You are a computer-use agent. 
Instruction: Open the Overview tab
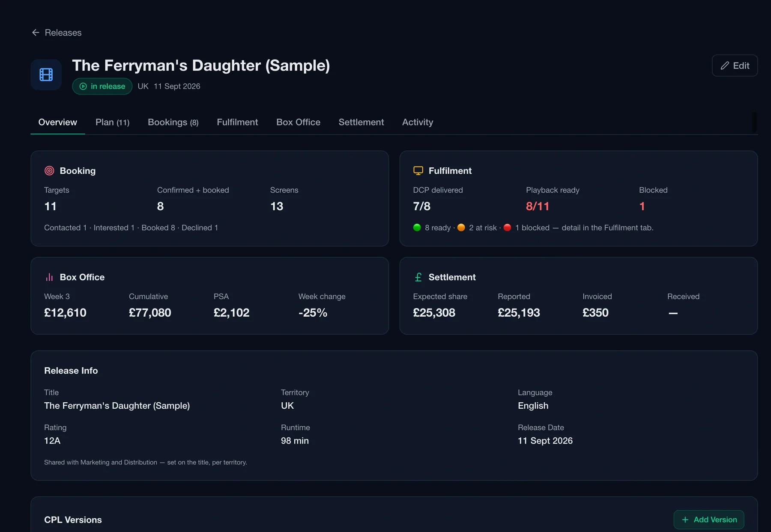pyautogui.click(x=58, y=122)
